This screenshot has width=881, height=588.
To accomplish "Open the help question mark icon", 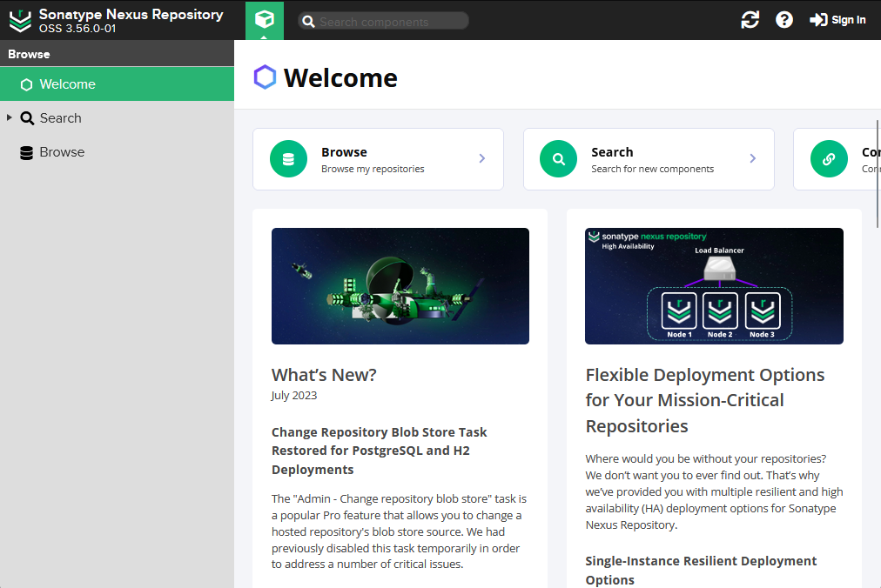I will [783, 20].
